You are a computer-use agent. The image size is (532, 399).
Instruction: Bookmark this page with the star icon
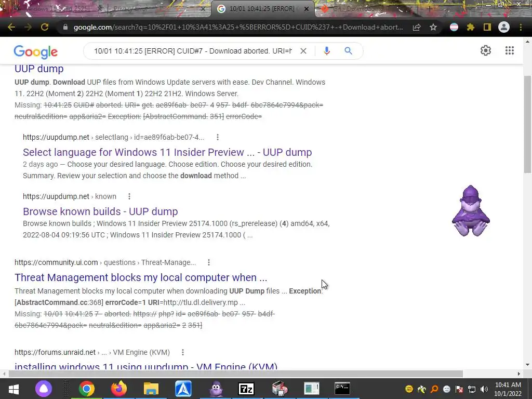coord(433,27)
